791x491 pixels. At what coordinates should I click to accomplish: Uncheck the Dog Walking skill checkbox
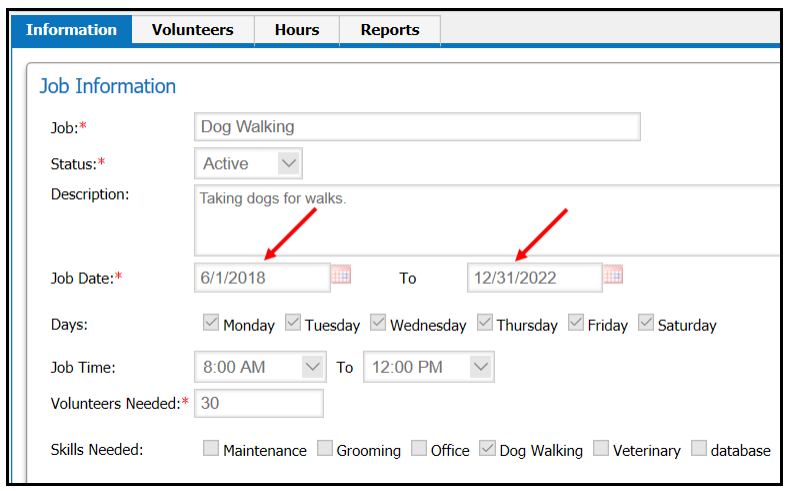487,448
